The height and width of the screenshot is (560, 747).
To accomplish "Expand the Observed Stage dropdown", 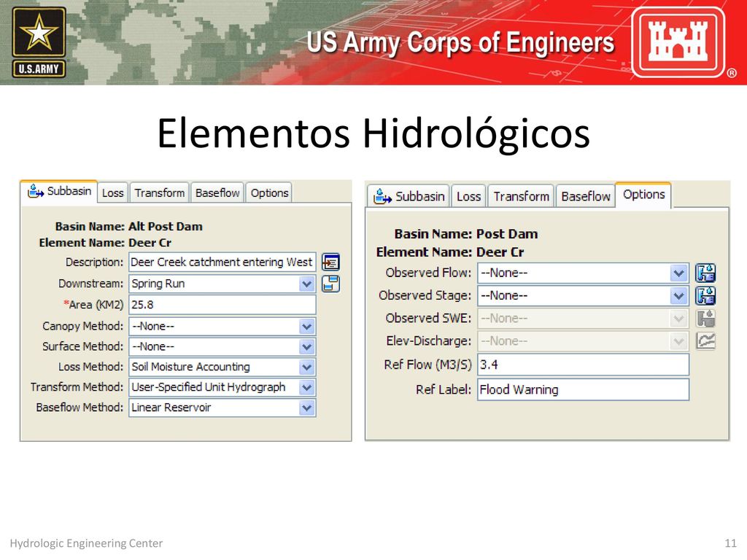I will [x=678, y=296].
